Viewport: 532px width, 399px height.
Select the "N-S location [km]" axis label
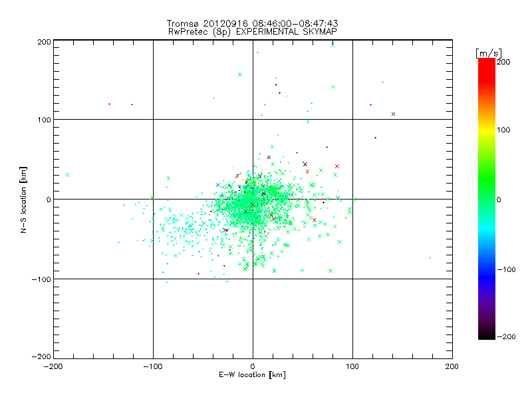[x=23, y=199]
